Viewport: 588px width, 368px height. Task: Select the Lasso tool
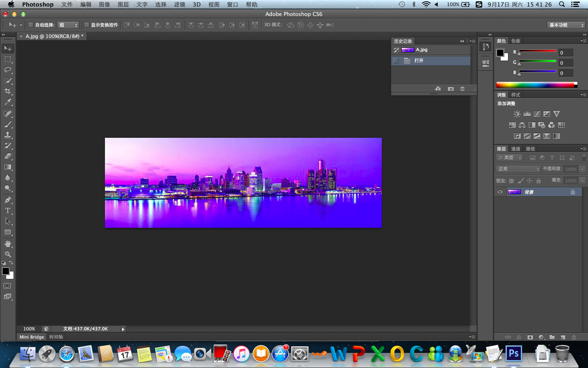(x=8, y=70)
